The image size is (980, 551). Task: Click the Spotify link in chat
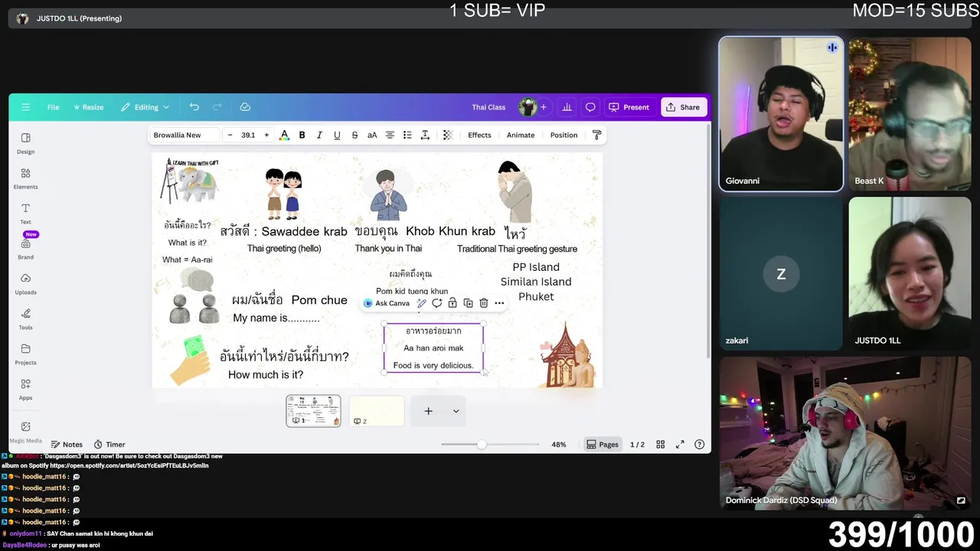tap(129, 465)
